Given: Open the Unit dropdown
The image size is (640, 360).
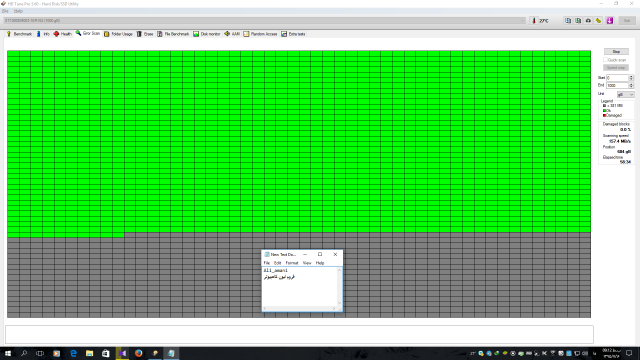Looking at the screenshot, I should (x=625, y=95).
